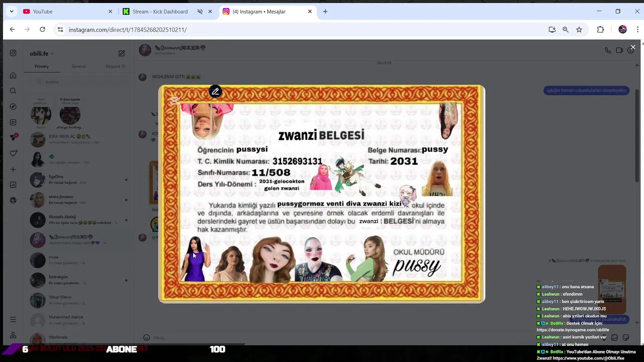Viewport: 644px width, 362px height.
Task: Bookmark this page with star icon
Action: coord(579,30)
